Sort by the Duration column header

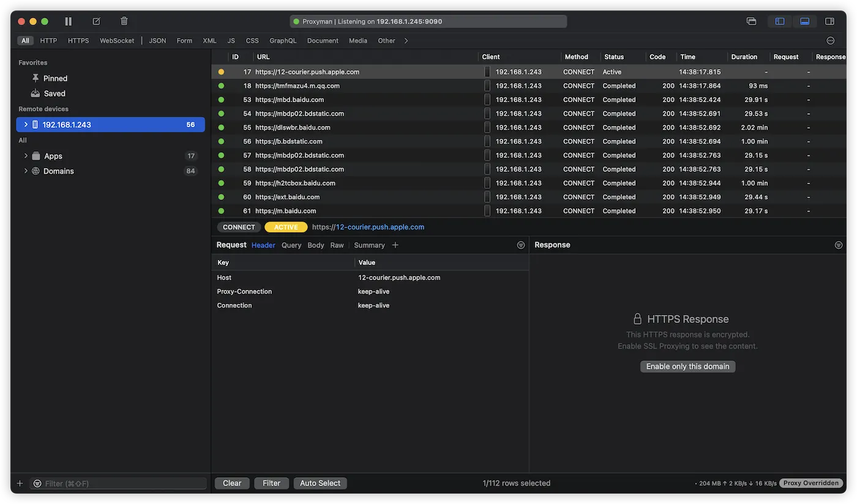748,57
